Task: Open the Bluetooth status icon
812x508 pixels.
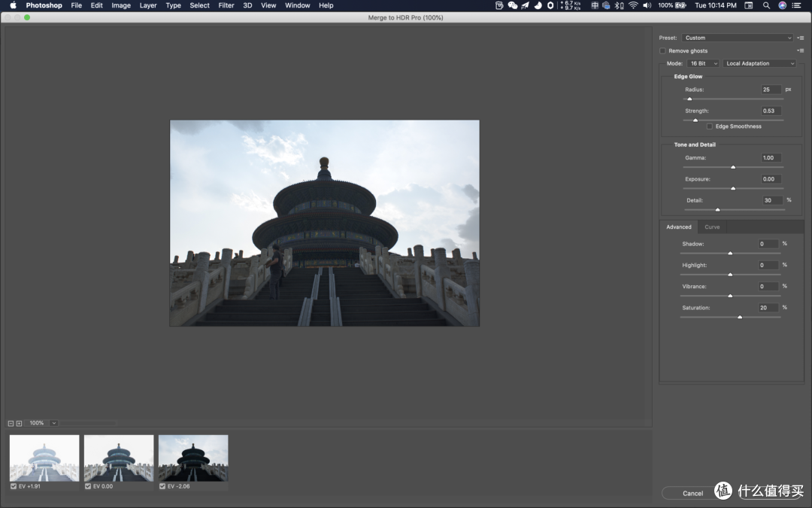Action: (619, 5)
